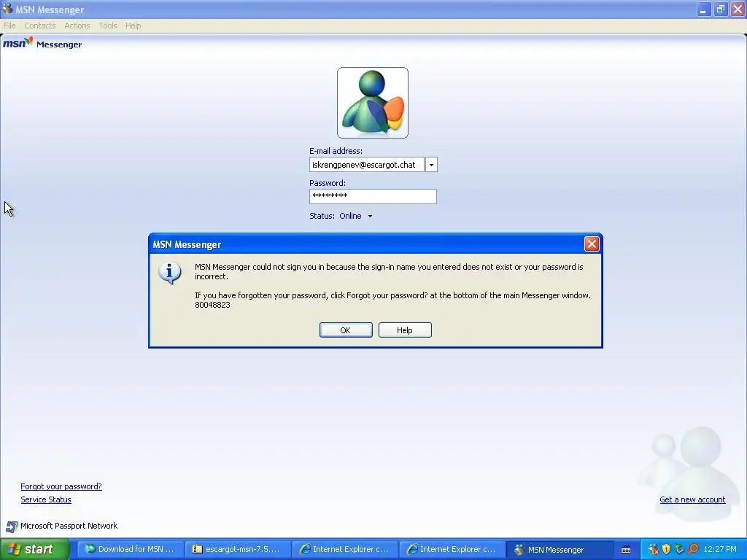The image size is (747, 560).
Task: Open the Status Online dropdown
Action: [355, 216]
